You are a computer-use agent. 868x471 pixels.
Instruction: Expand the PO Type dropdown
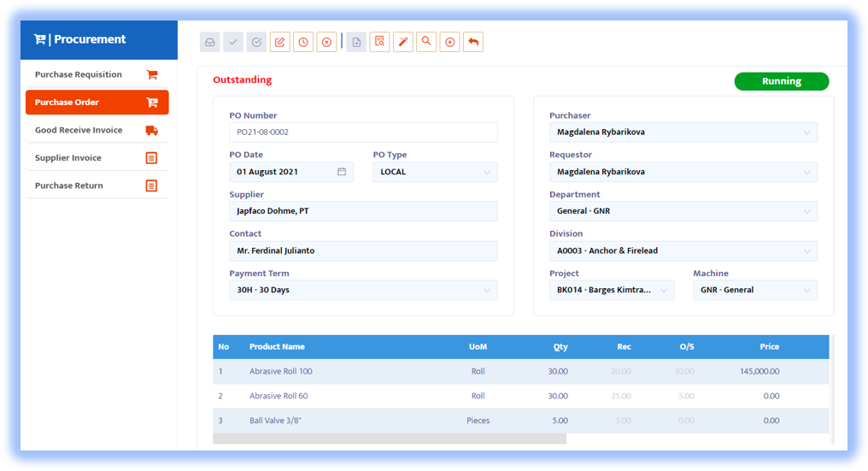pos(487,172)
